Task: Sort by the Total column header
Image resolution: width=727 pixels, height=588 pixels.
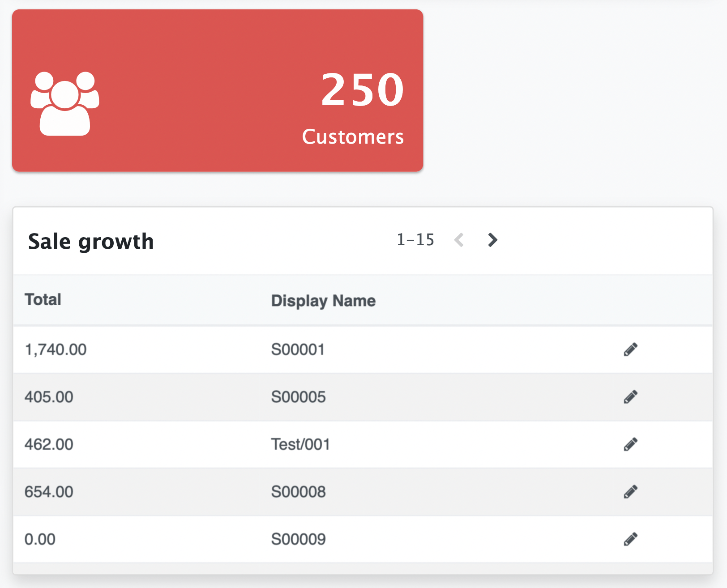Action: click(43, 300)
